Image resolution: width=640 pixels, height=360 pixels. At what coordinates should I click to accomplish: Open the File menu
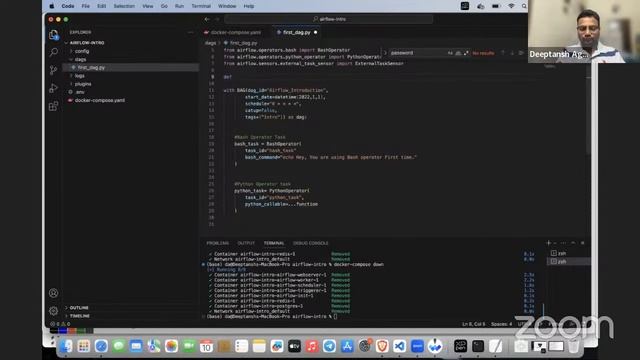pyautogui.click(x=85, y=6)
